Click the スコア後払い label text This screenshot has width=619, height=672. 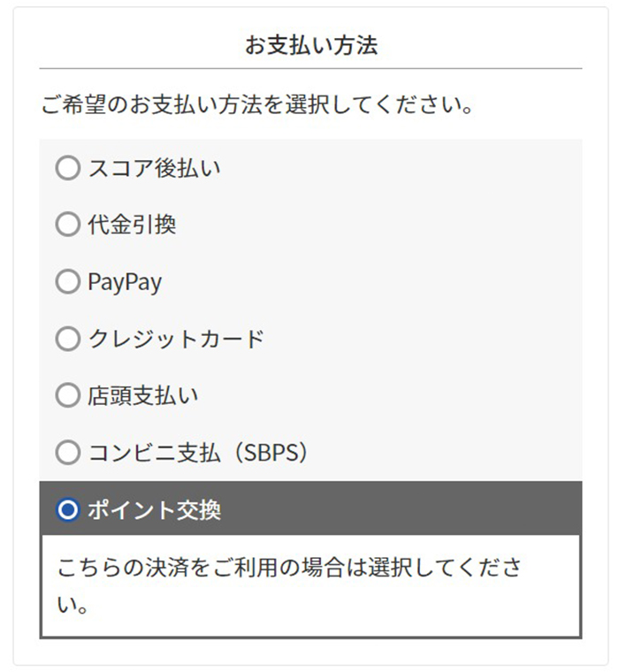tap(154, 168)
